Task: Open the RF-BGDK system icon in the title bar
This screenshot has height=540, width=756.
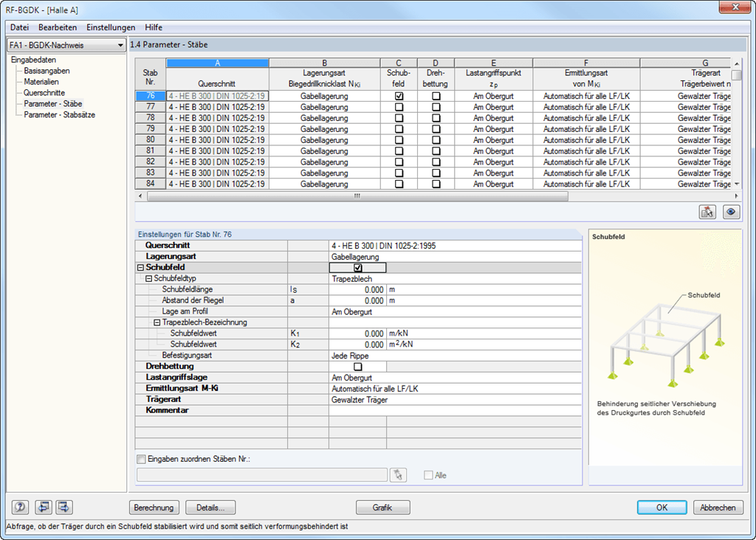Action: [7, 9]
